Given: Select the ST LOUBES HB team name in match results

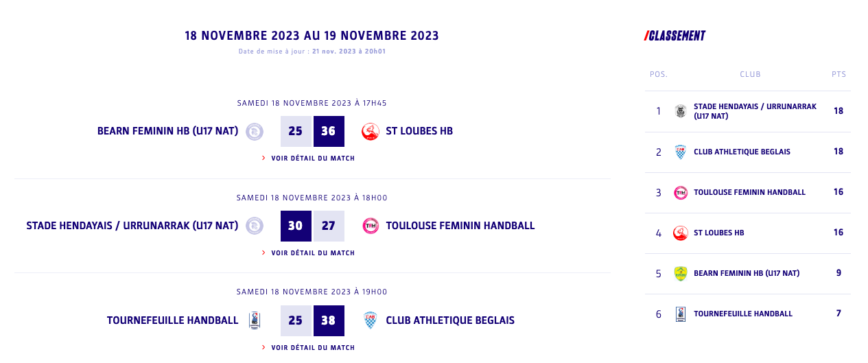Looking at the screenshot, I should coord(419,131).
